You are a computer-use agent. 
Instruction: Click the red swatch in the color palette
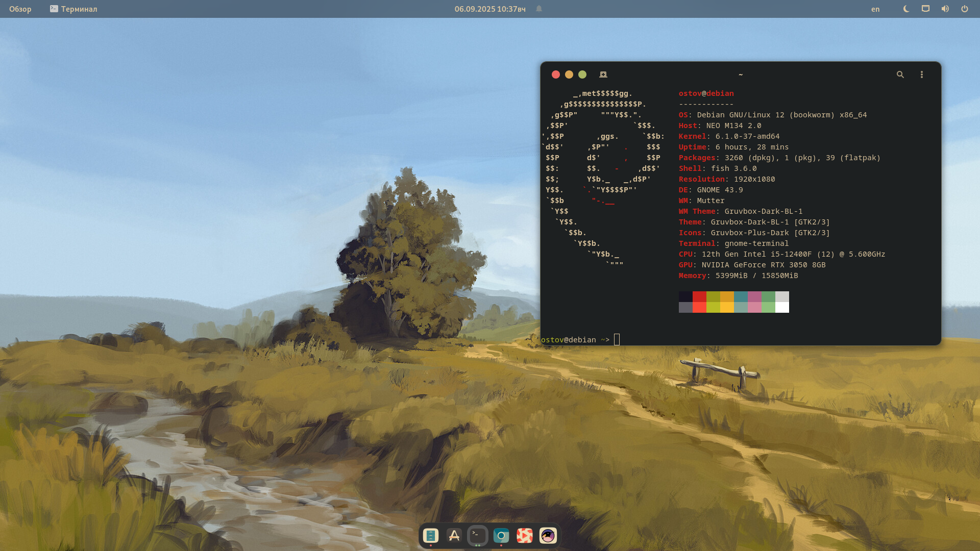(699, 297)
